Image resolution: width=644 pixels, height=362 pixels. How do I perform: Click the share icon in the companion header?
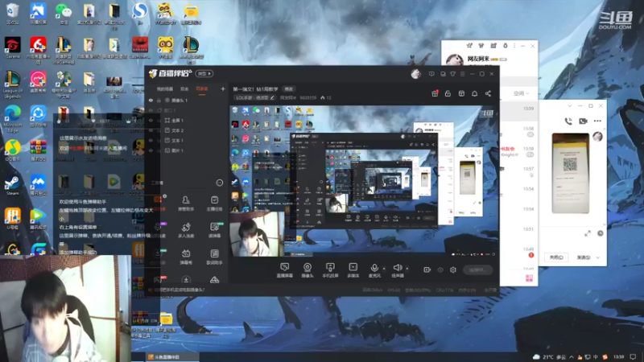[x=488, y=93]
